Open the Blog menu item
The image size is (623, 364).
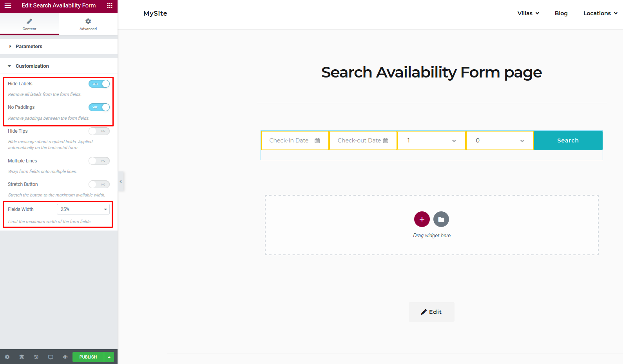[561, 13]
